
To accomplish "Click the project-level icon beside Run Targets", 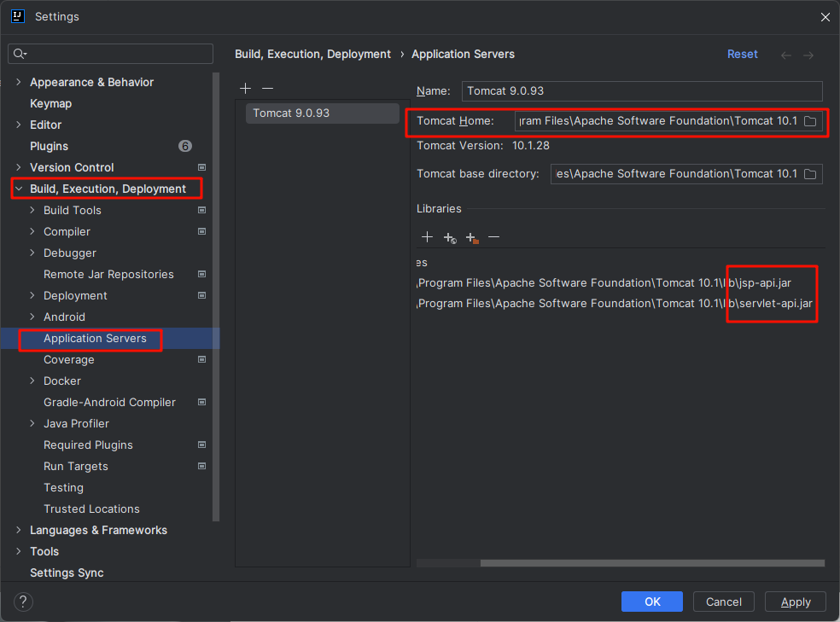I will tap(202, 466).
